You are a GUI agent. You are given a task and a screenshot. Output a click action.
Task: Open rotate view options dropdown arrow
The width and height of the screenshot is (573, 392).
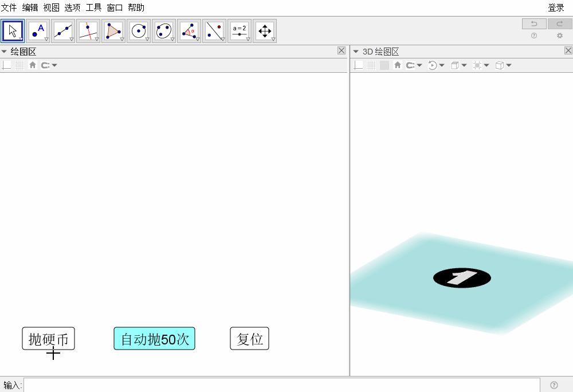tap(441, 65)
